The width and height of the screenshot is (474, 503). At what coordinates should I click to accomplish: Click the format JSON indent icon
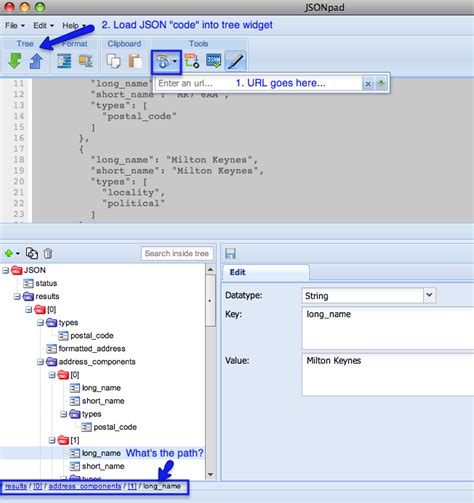(64, 61)
